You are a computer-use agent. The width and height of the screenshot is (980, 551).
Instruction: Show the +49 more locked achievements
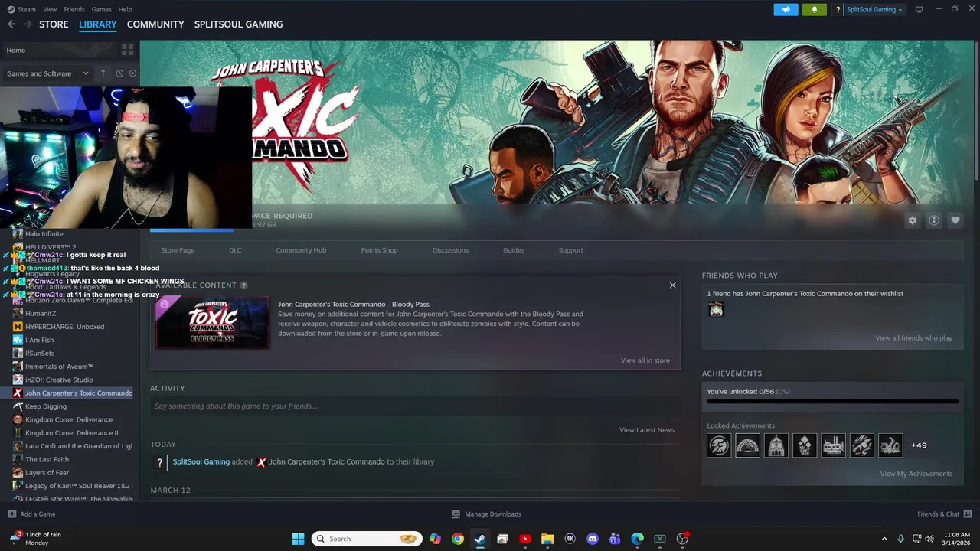coord(919,445)
